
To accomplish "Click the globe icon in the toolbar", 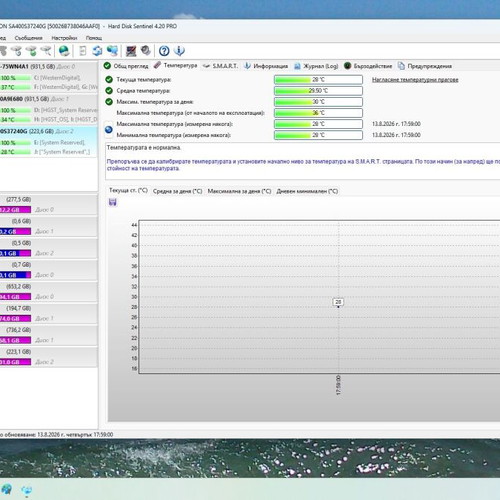I will click(x=64, y=51).
